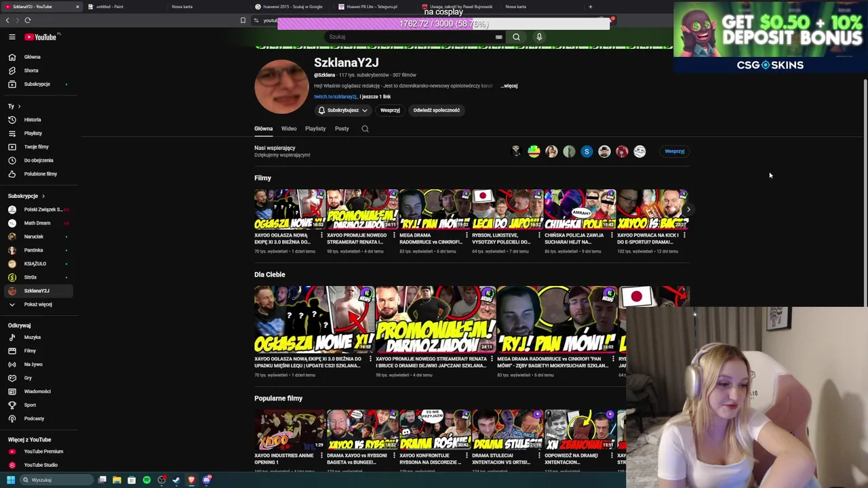This screenshot has width=868, height=488.
Task: Open Wiadomości in the Odkrywaj section
Action: click(x=37, y=391)
